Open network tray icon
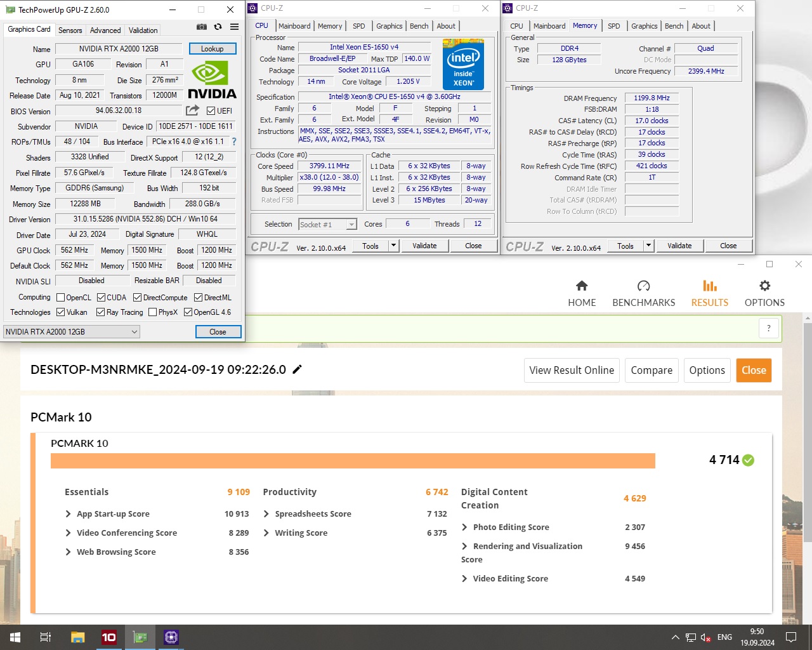 point(691,637)
